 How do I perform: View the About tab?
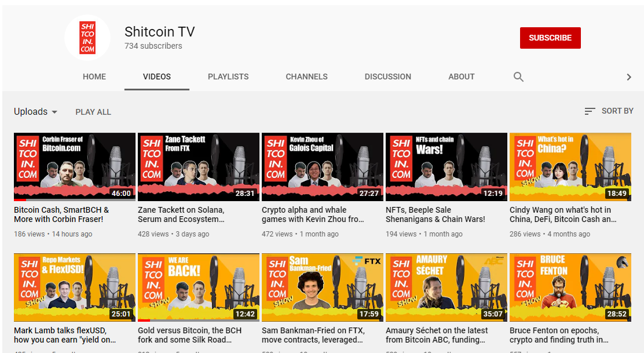tap(461, 77)
